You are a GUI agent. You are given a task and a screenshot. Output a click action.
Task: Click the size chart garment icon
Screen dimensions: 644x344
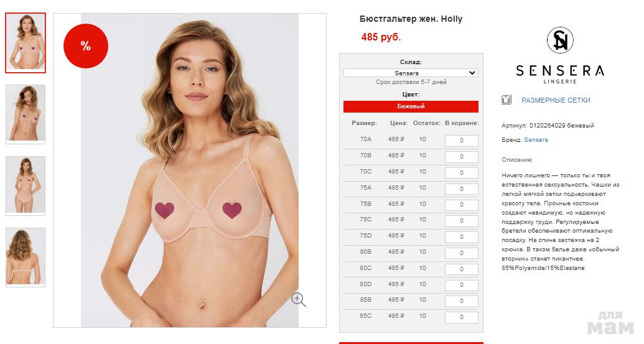[x=506, y=100]
